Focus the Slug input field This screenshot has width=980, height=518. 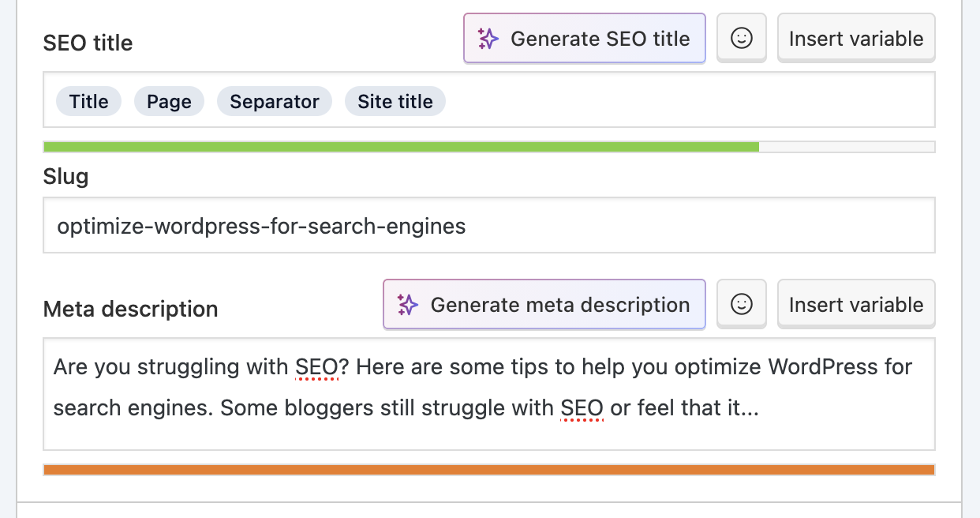click(x=489, y=226)
